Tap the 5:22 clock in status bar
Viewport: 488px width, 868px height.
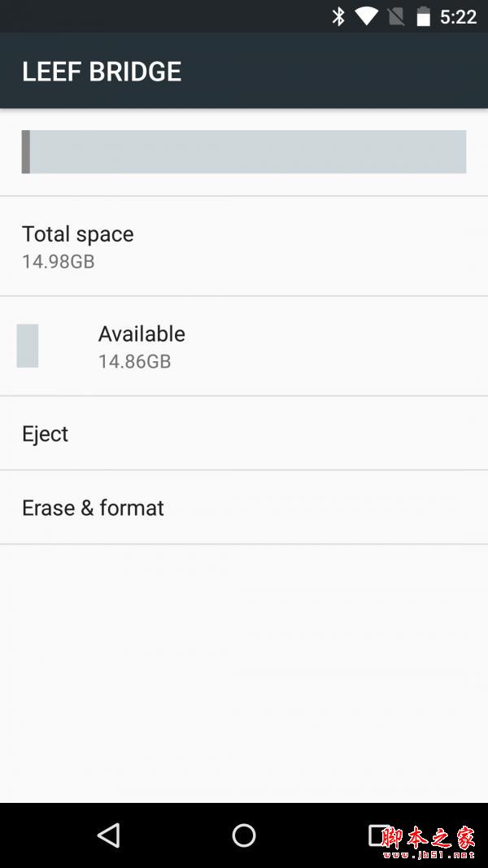458,17
